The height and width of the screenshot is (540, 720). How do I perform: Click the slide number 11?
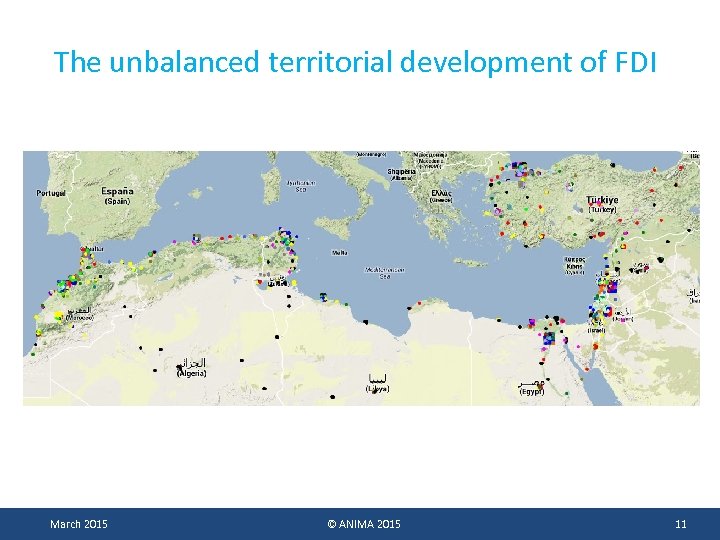tap(681, 524)
